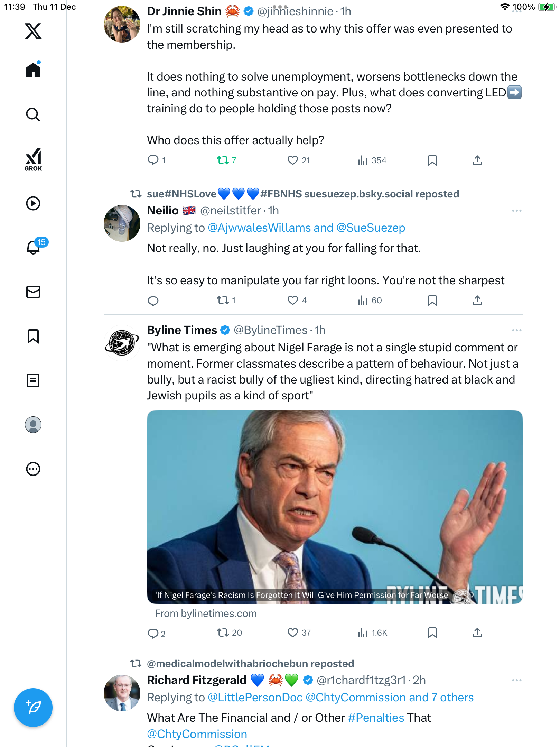
Task: Compose a new post
Action: pyautogui.click(x=33, y=707)
